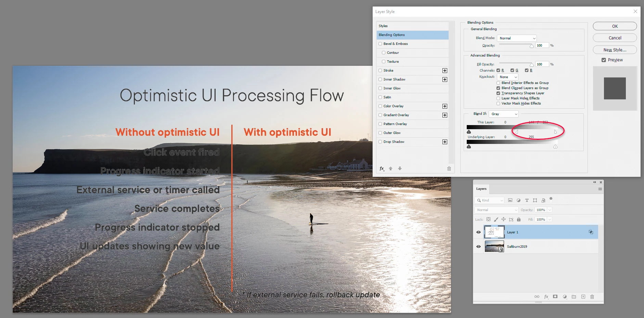644x318 pixels.
Task: Open Layers panel blend mode dropdown
Action: coord(497,210)
